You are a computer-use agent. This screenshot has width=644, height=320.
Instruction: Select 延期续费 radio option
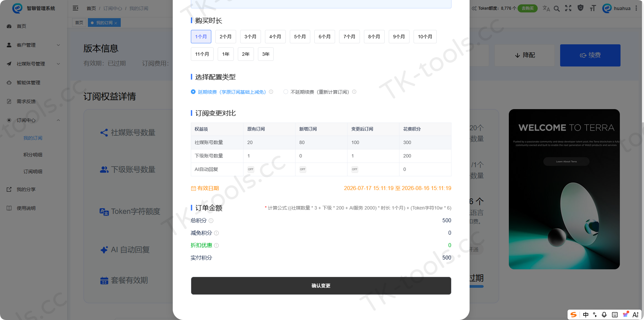[193, 92]
